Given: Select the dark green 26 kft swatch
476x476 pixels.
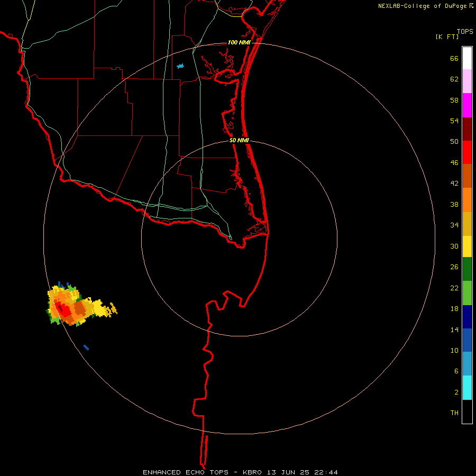Looking at the screenshot, I should point(467,269).
